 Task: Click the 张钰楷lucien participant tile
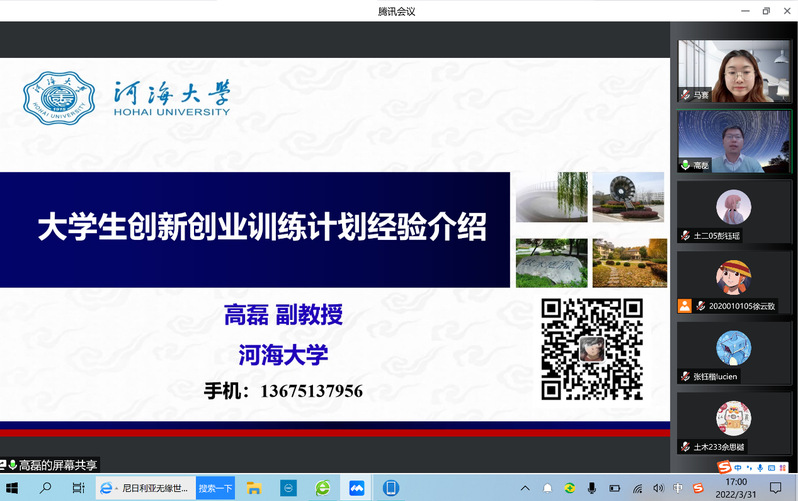coord(733,352)
